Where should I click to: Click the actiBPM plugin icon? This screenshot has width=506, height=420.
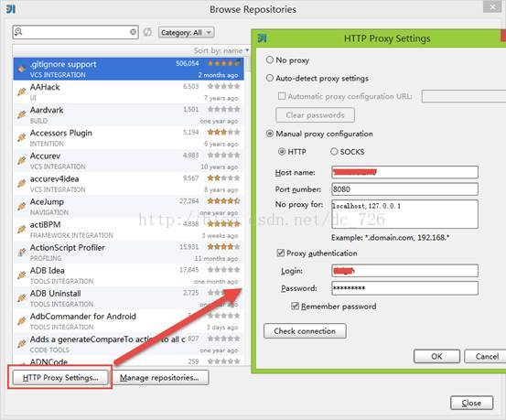point(22,229)
